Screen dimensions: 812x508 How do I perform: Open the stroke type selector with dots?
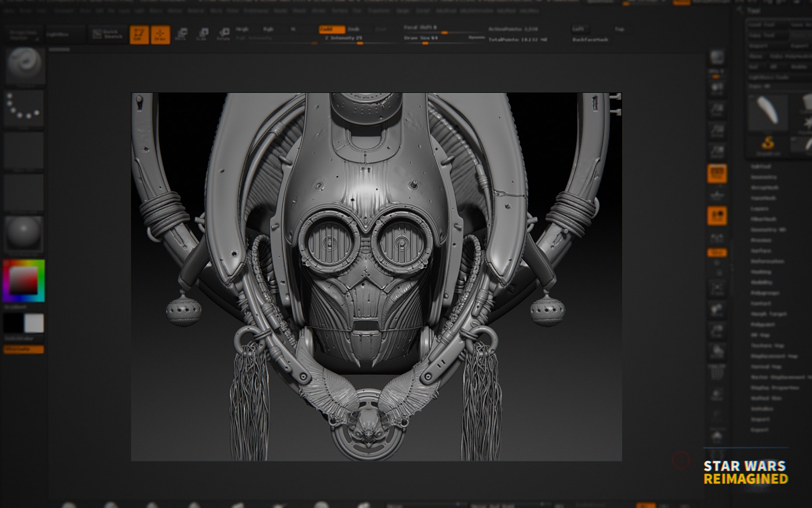pyautogui.click(x=24, y=108)
